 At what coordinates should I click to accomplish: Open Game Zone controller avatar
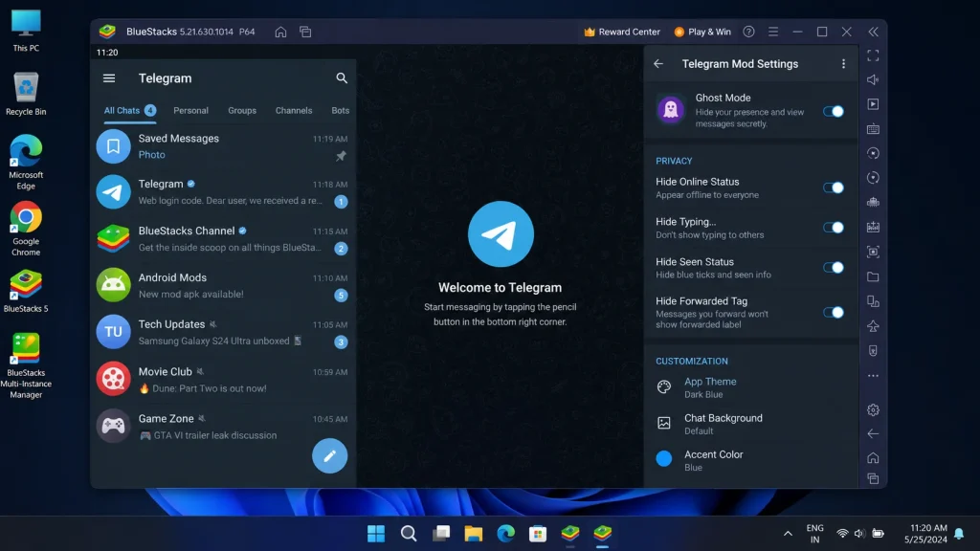click(113, 426)
